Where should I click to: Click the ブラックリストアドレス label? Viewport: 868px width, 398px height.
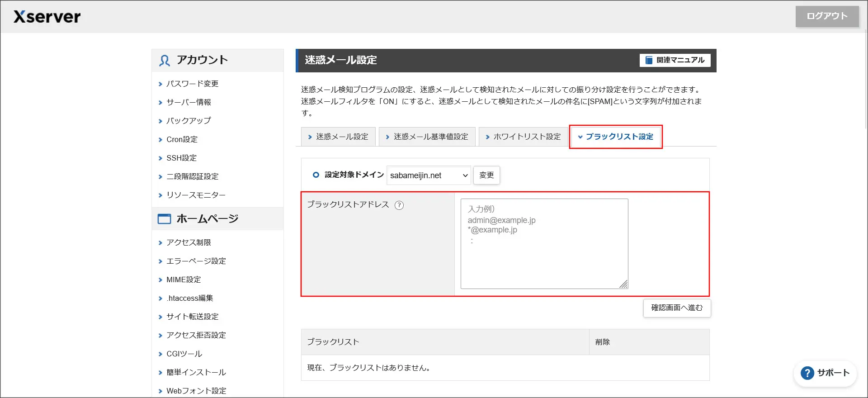[x=348, y=204]
